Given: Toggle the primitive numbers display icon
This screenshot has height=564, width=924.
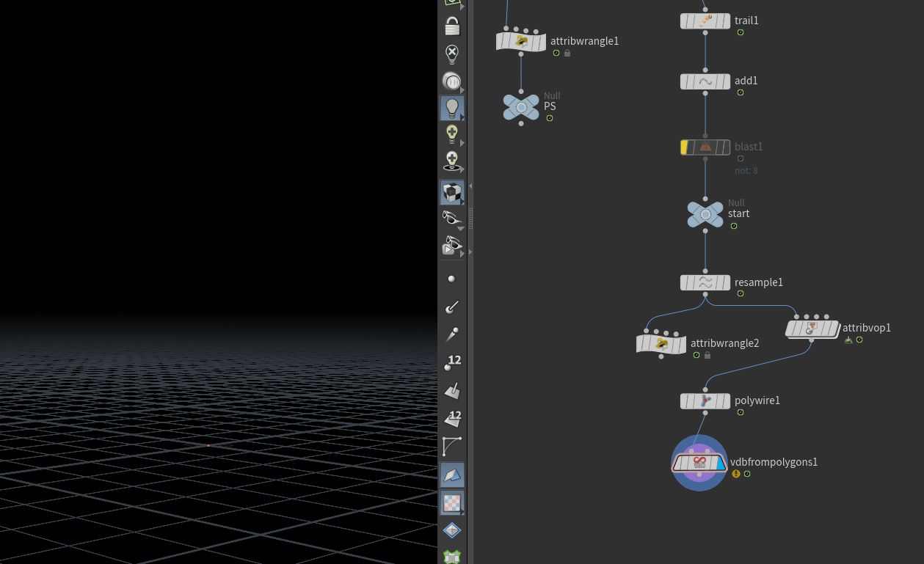Looking at the screenshot, I should (x=452, y=418).
